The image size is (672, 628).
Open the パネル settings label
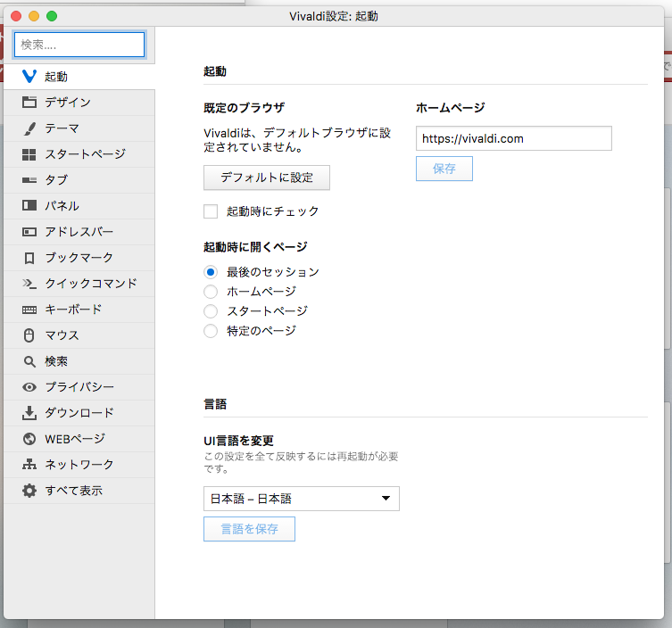(x=62, y=206)
